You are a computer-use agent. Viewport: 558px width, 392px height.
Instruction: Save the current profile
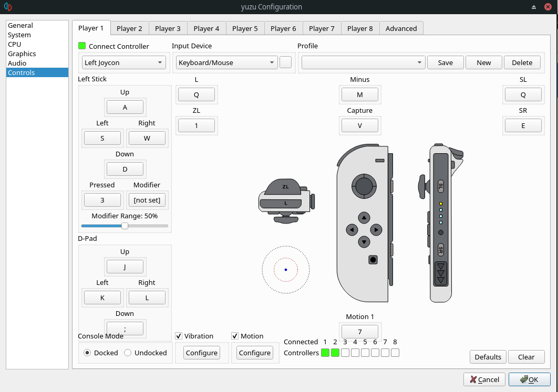tap(445, 62)
